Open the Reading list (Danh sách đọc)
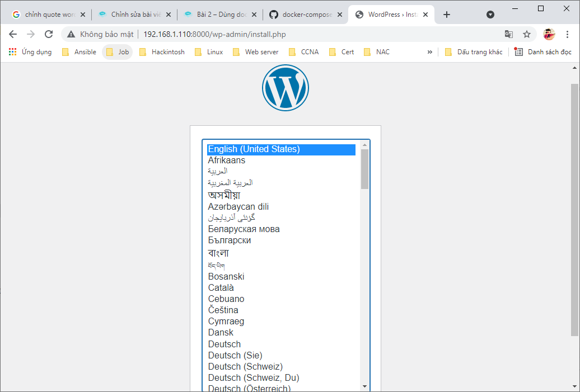 (x=543, y=52)
